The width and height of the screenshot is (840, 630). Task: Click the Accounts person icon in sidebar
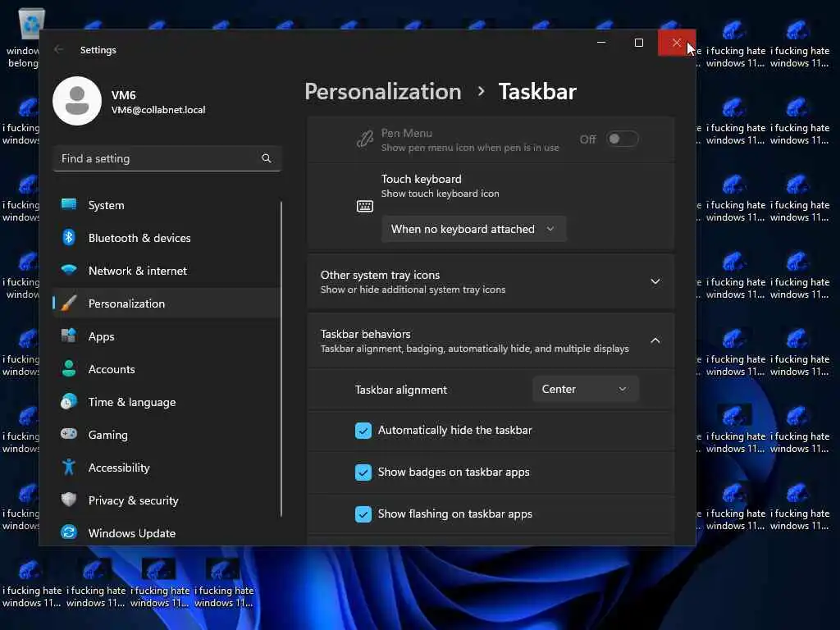pyautogui.click(x=69, y=368)
